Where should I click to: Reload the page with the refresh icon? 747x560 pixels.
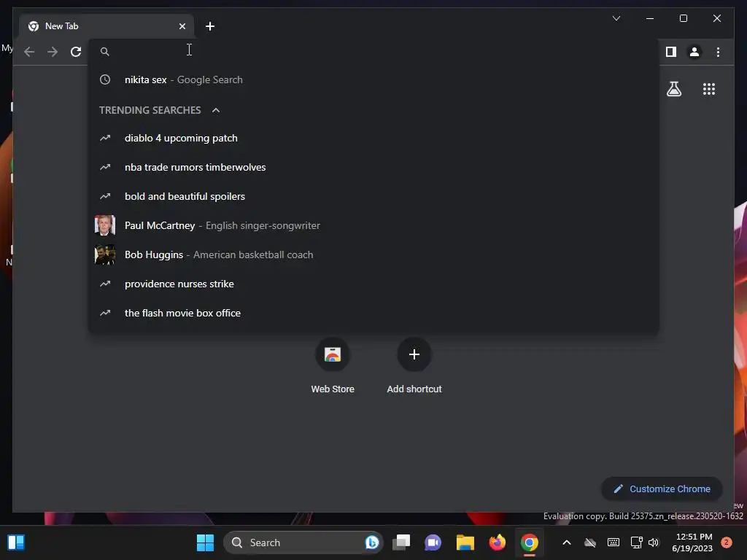[x=76, y=52]
